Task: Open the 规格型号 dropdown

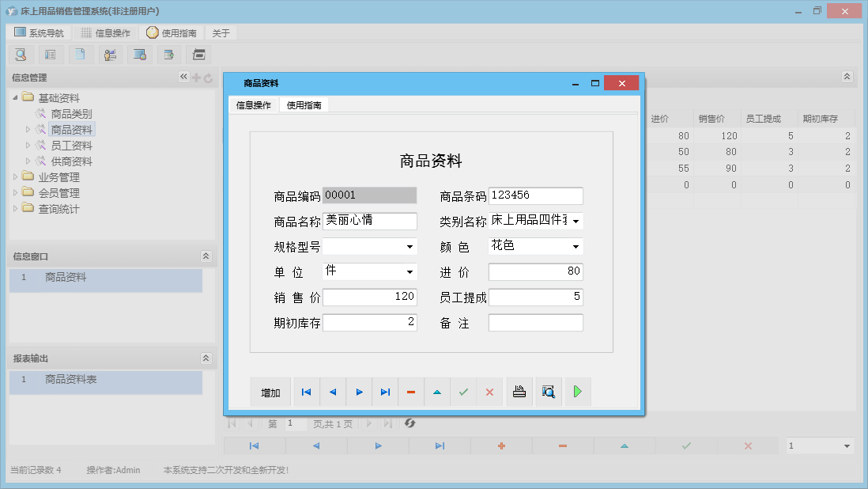Action: click(409, 247)
